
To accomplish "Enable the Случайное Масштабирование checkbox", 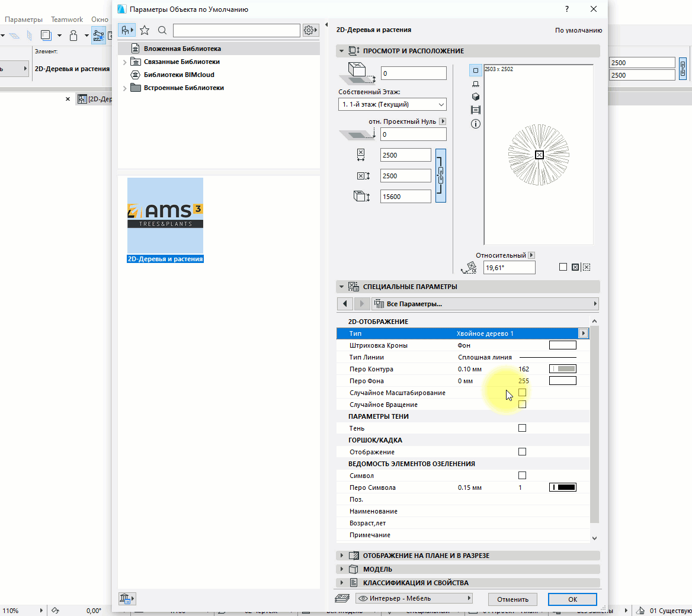I will tap(522, 393).
